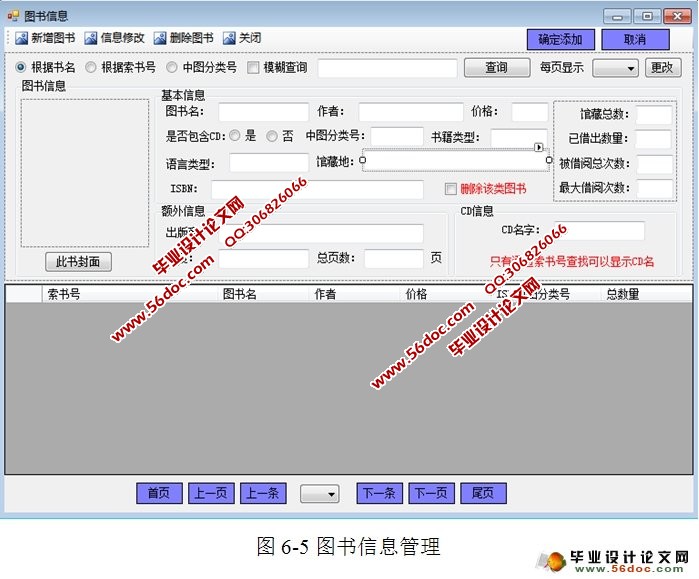The width and height of the screenshot is (699, 579).
Task: Click the smart-tag arrow on the 馆藏地 field
Action: coord(539,147)
